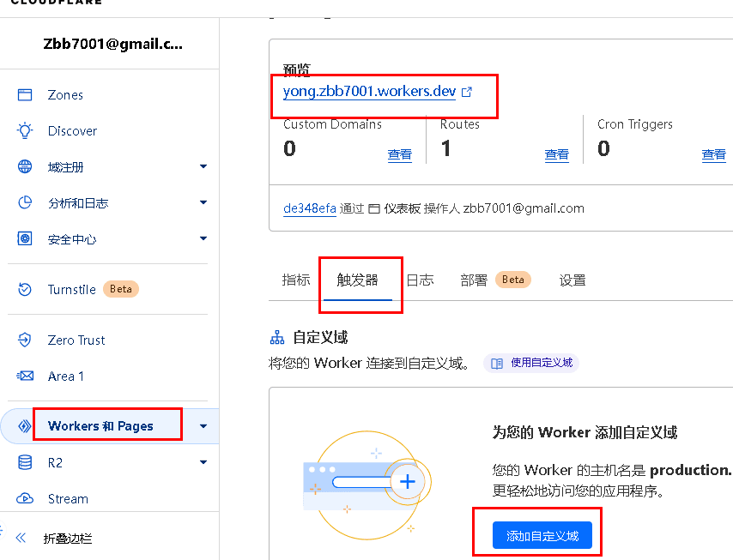Select the 触发器 tab
The width and height of the screenshot is (733, 560).
coord(358,280)
